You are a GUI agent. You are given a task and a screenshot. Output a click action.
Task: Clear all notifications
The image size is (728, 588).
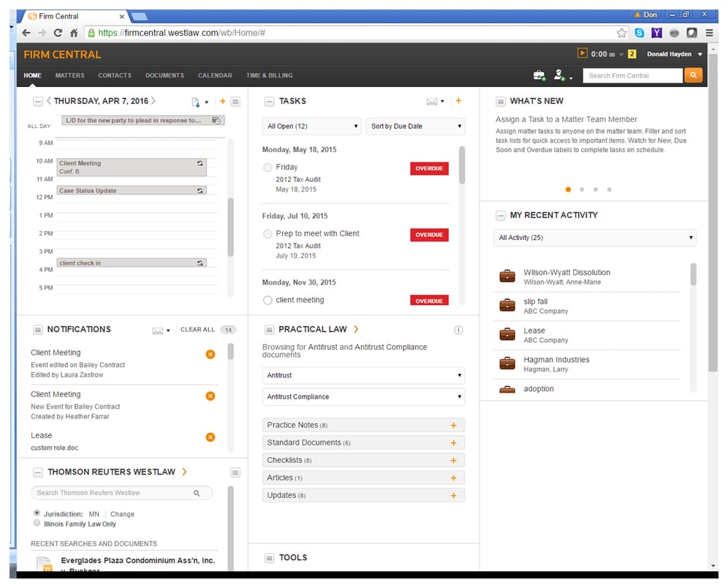click(x=198, y=330)
